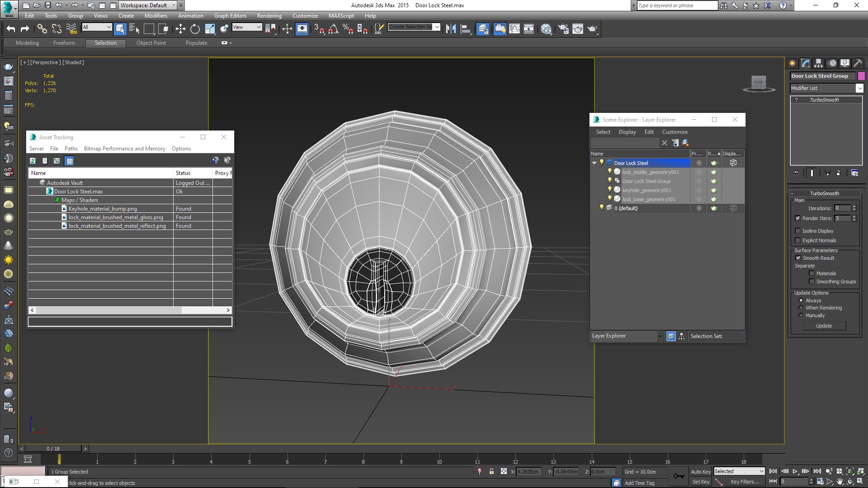
Task: Open the Mirror tool
Action: click(x=451, y=29)
